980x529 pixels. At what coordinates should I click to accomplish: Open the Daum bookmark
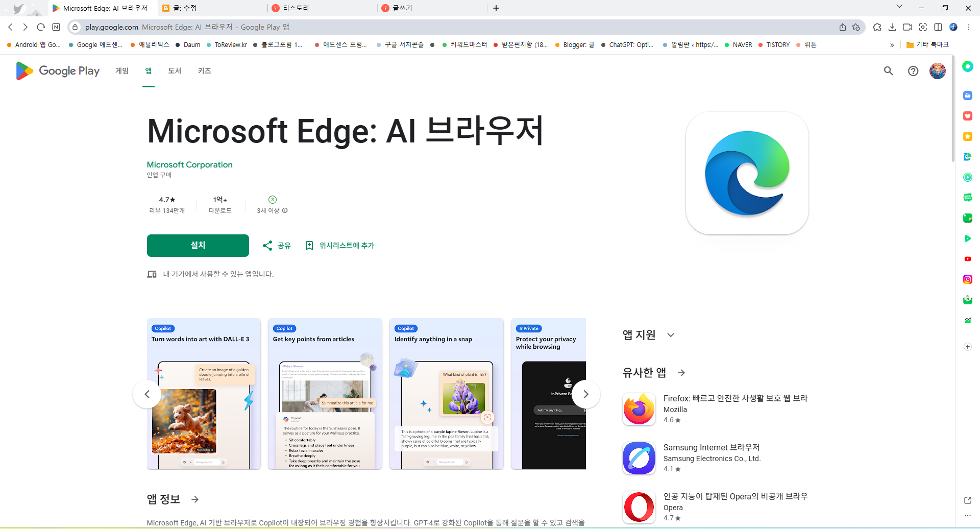(188, 45)
